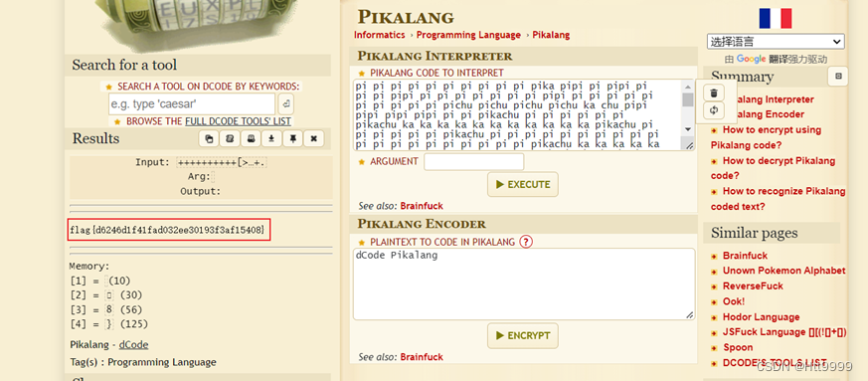
Task: Click the Pikalang Encoder section header
Action: click(422, 224)
